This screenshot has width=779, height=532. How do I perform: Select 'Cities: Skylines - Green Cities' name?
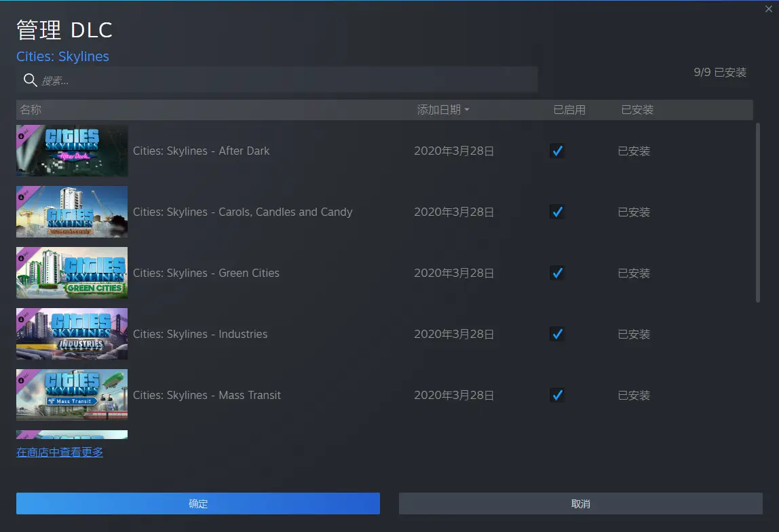click(206, 273)
